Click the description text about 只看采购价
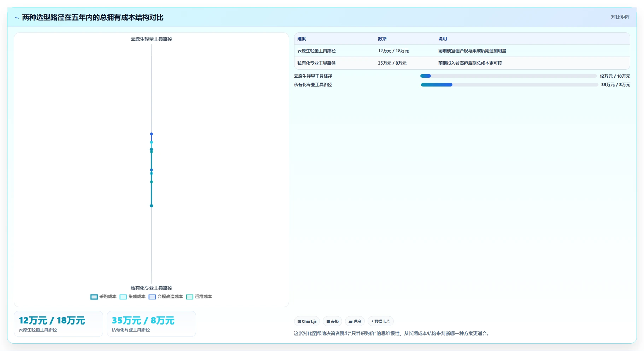 [x=392, y=333]
